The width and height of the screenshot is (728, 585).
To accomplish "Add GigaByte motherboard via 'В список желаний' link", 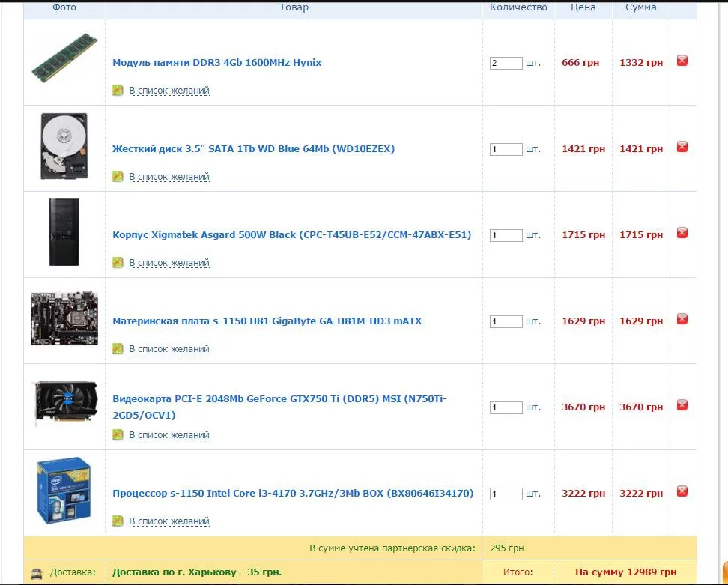I will tap(169, 349).
